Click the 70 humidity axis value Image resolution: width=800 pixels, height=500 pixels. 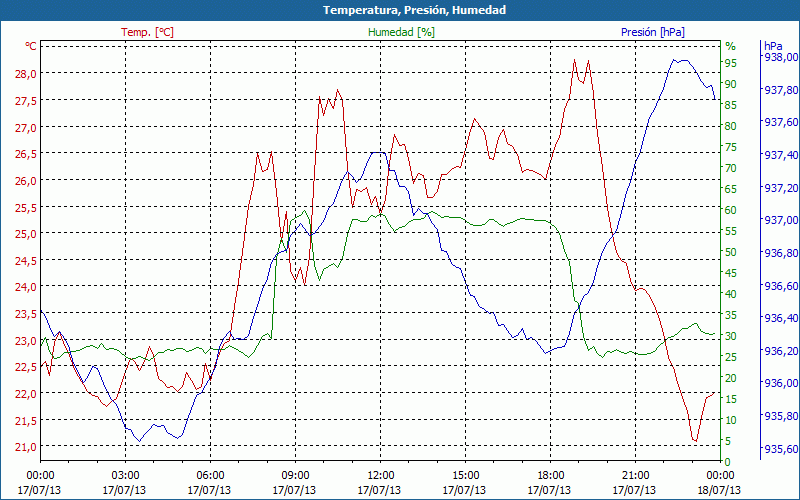[731, 168]
